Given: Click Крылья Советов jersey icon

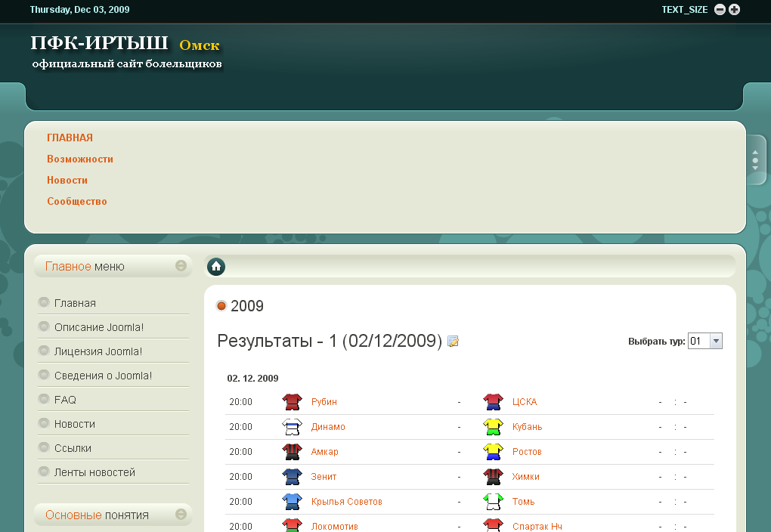Looking at the screenshot, I should click(292, 502).
